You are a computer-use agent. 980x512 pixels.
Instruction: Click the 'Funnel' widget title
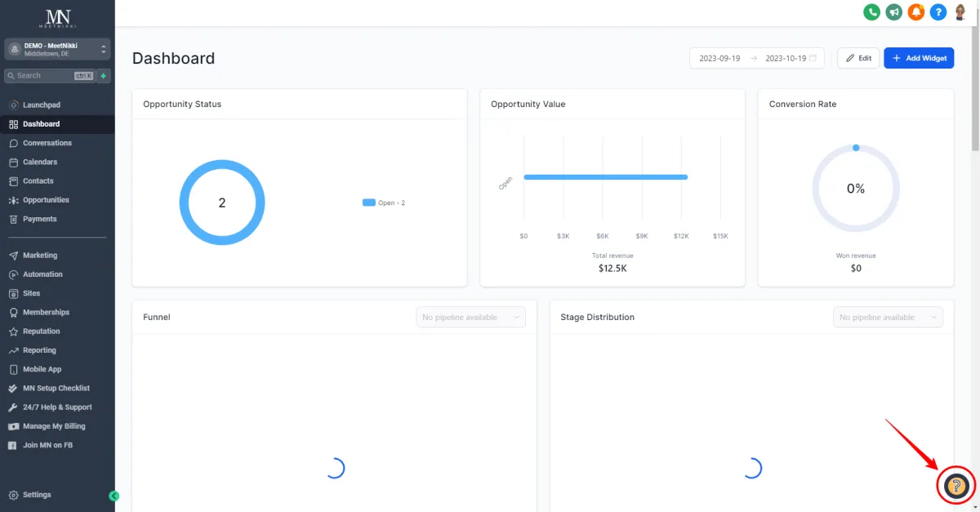pos(157,317)
